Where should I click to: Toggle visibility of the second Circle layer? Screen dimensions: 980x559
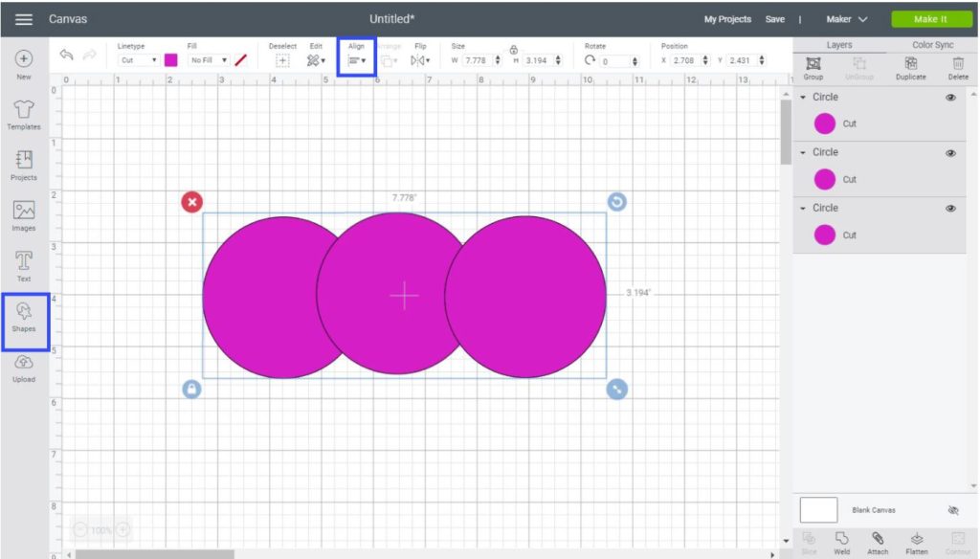click(x=950, y=153)
